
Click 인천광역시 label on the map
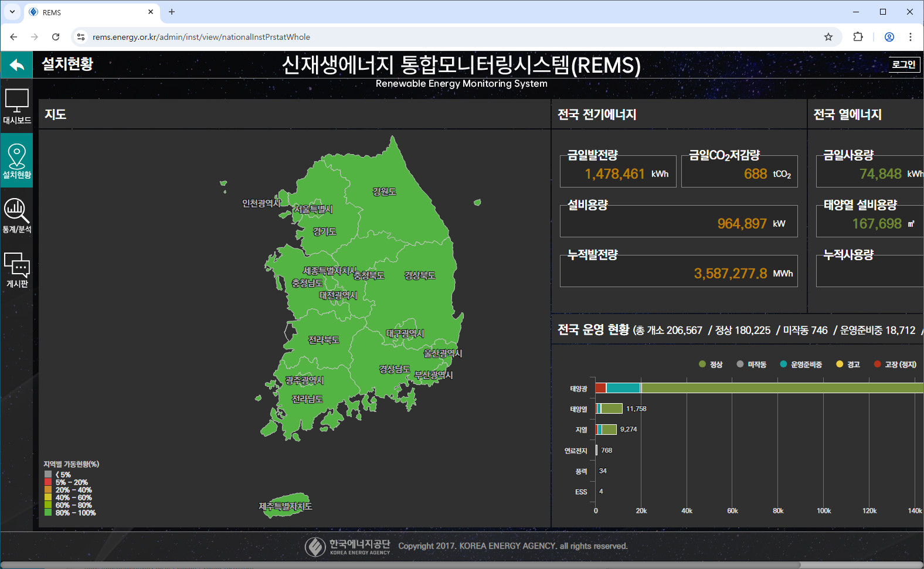[x=261, y=203]
